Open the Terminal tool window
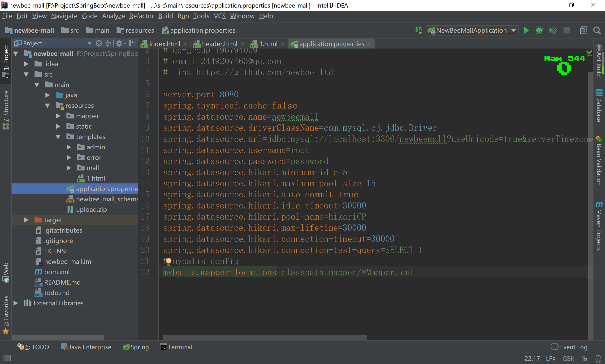This screenshot has height=364, width=605. 176,347
